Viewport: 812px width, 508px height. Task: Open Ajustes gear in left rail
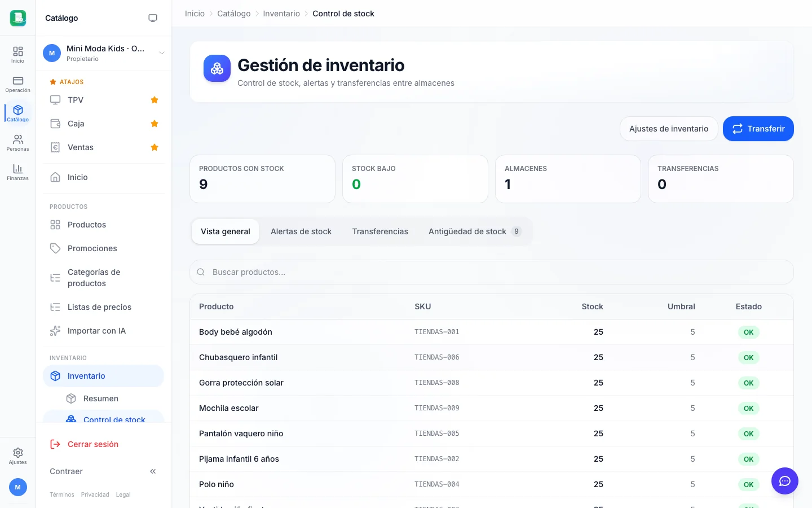(x=17, y=456)
